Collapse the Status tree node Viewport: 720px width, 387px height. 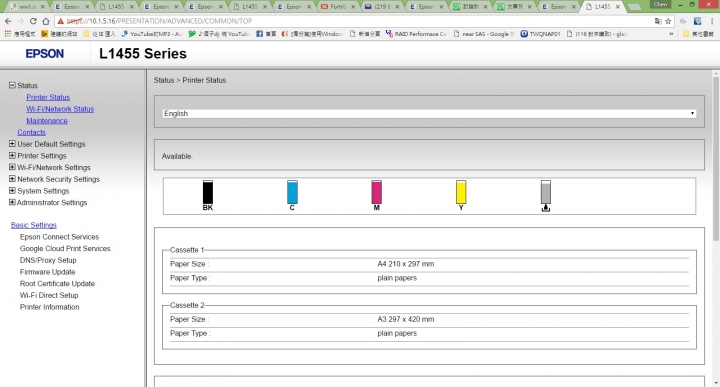(x=12, y=85)
